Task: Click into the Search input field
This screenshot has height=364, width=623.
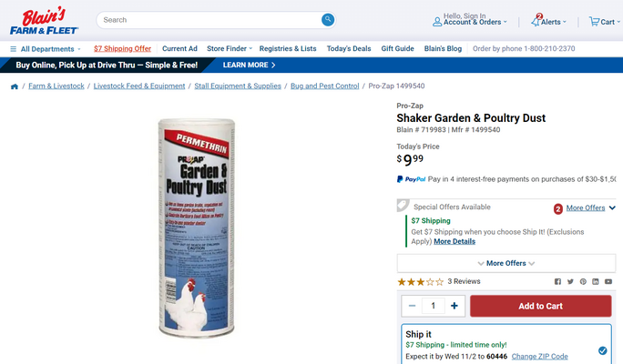Action: click(210, 20)
